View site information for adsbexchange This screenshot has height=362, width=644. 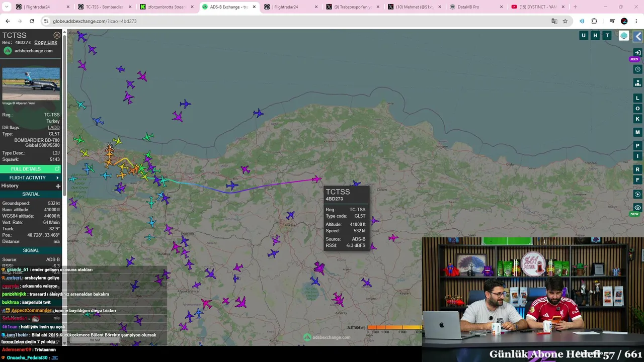coord(46,21)
